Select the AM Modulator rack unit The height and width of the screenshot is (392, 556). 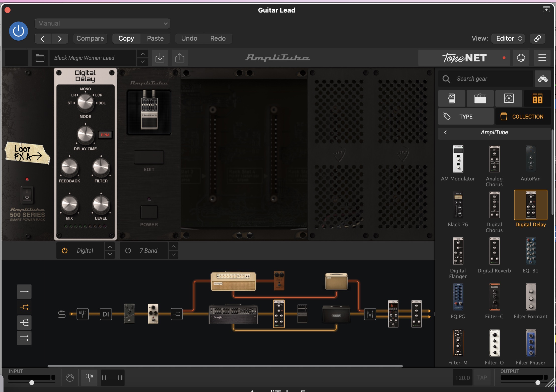coord(458,163)
